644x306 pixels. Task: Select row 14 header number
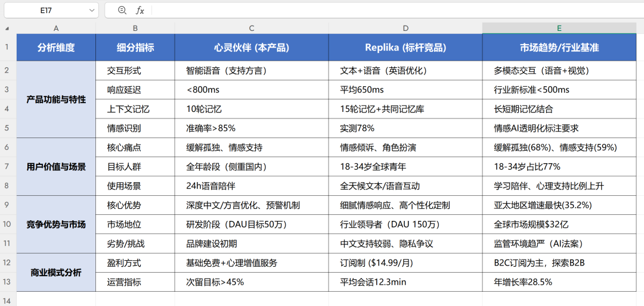coord(8,299)
